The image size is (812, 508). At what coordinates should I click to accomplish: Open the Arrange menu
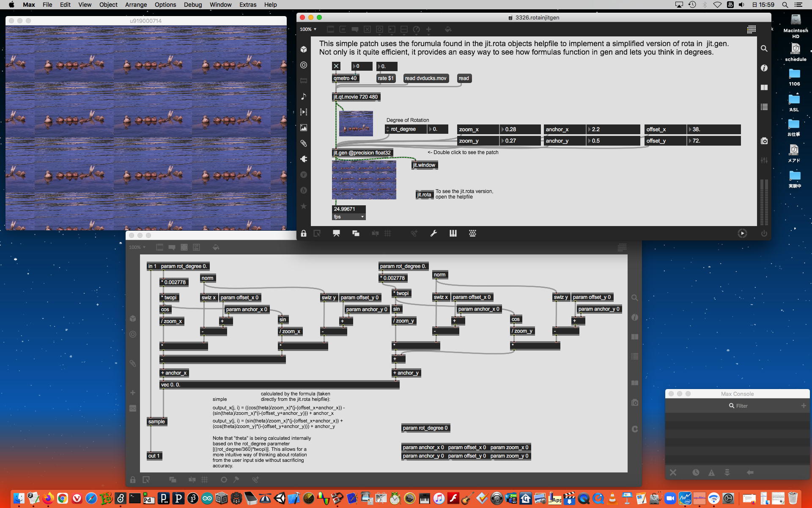pos(136,5)
